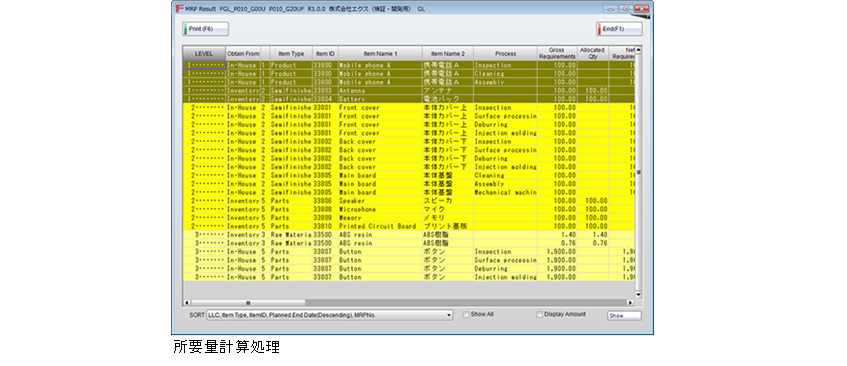Select the Antenna item row
Image resolution: width=847 pixels, height=366 pixels.
409,91
